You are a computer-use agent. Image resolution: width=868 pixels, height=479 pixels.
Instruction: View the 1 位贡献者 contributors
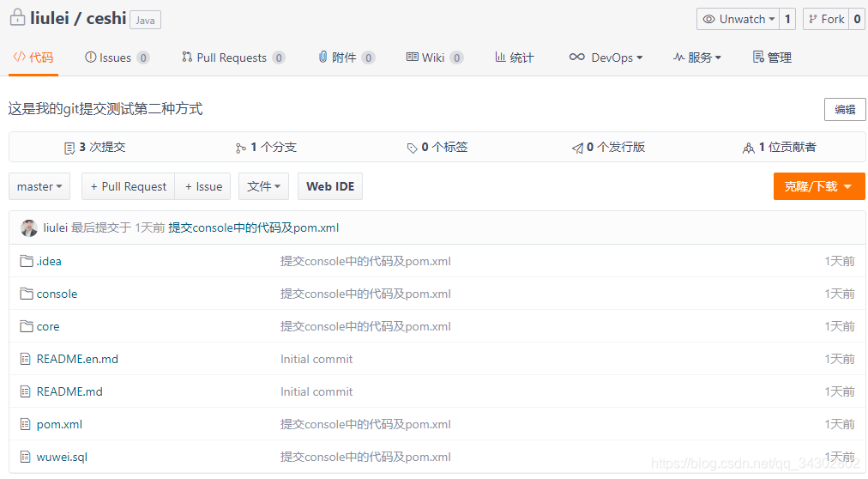click(x=780, y=148)
